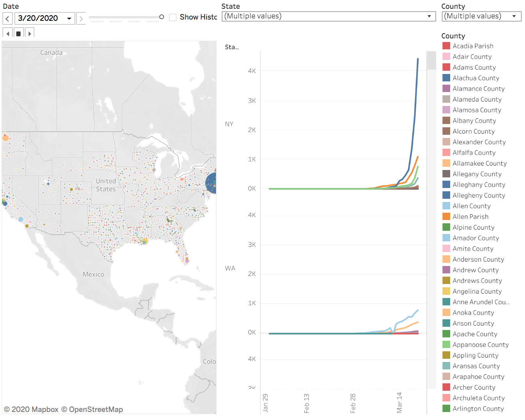525x420 pixels.
Task: Open the Date dropdown
Action: pos(68,17)
